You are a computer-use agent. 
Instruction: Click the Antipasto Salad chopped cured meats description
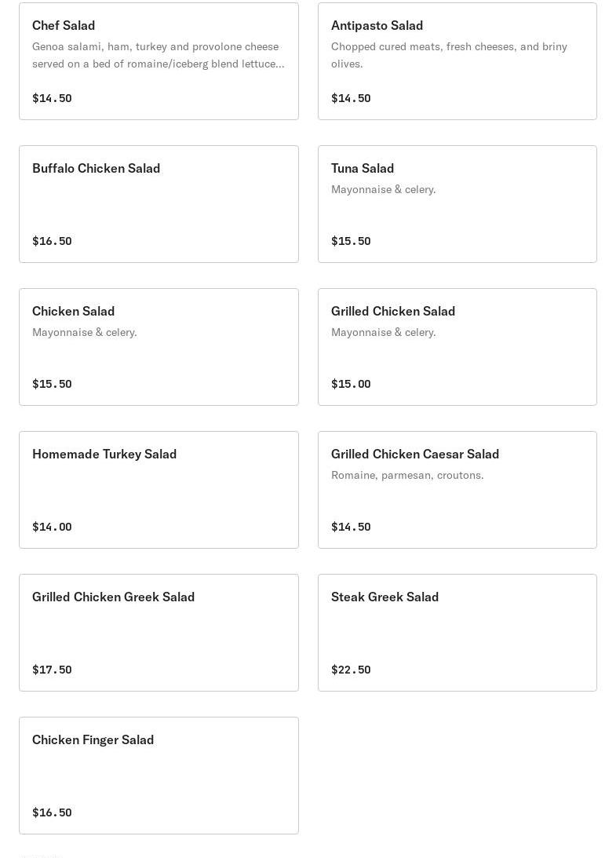(449, 55)
